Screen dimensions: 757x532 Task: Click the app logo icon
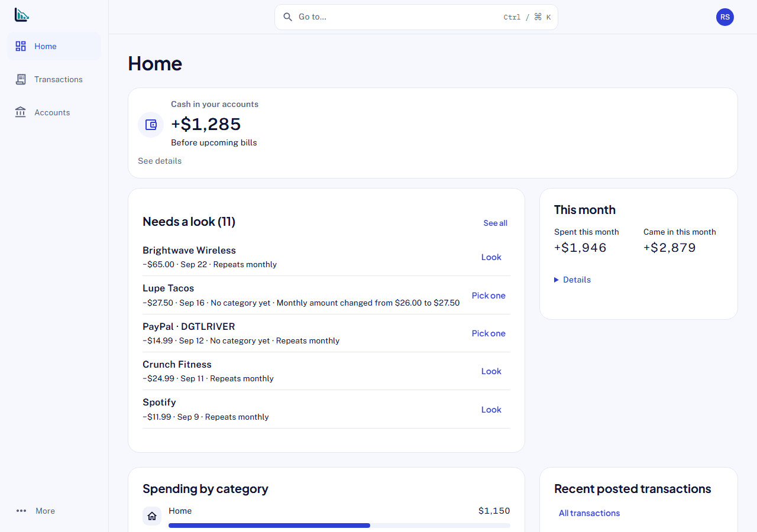coord(22,15)
